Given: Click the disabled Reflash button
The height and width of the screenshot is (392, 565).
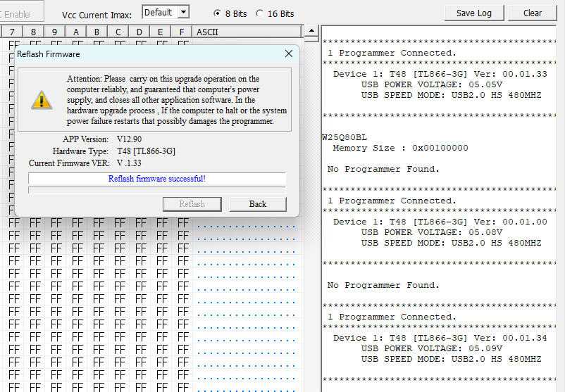Looking at the screenshot, I should point(192,204).
